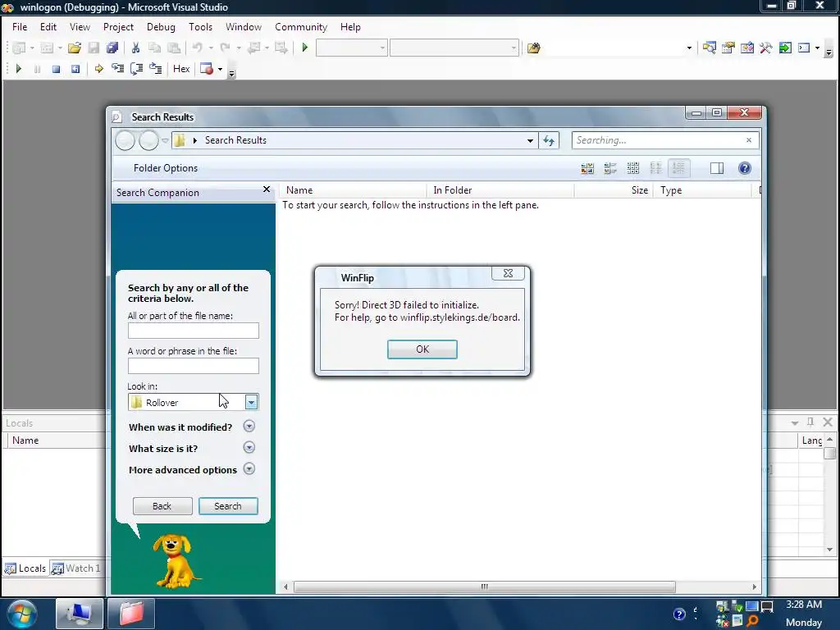Click the refresh arrows beside address bar
840x630 pixels.
(x=549, y=140)
